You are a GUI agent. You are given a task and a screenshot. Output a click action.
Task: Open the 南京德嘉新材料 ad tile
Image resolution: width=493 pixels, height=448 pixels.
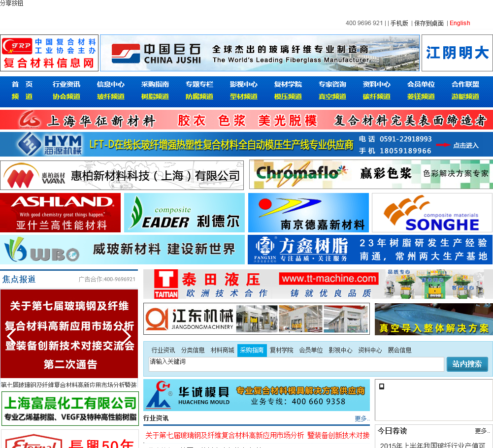point(308,213)
